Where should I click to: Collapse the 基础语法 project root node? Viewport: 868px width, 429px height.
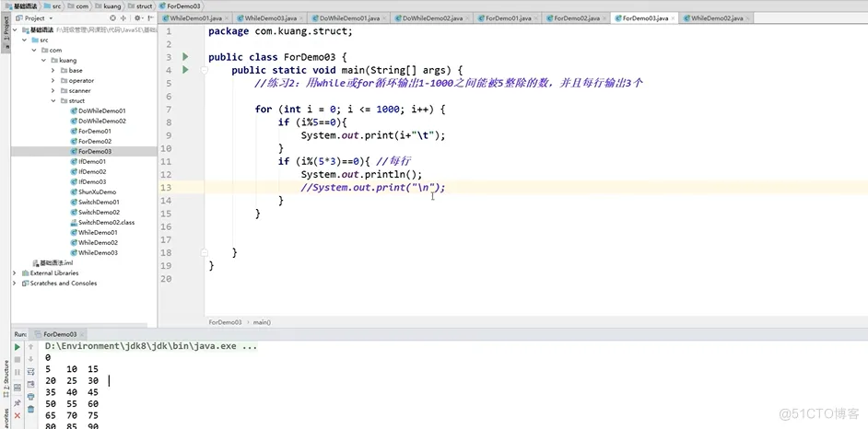[15, 29]
